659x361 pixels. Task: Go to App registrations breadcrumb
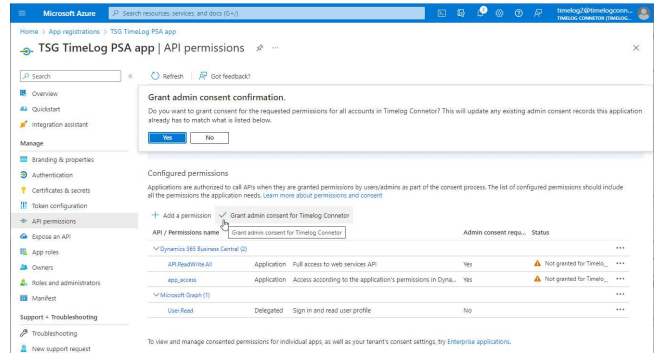(74, 32)
